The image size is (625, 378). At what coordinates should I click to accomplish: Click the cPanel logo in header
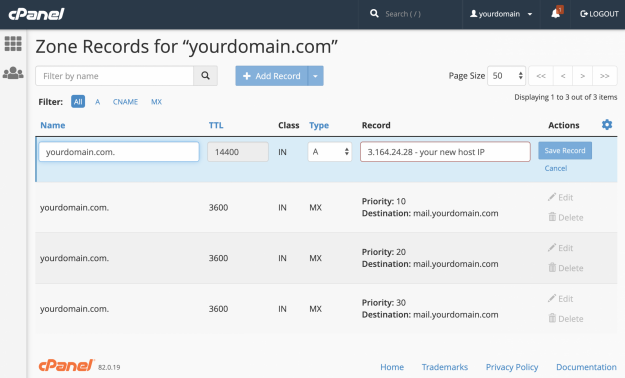pos(36,14)
